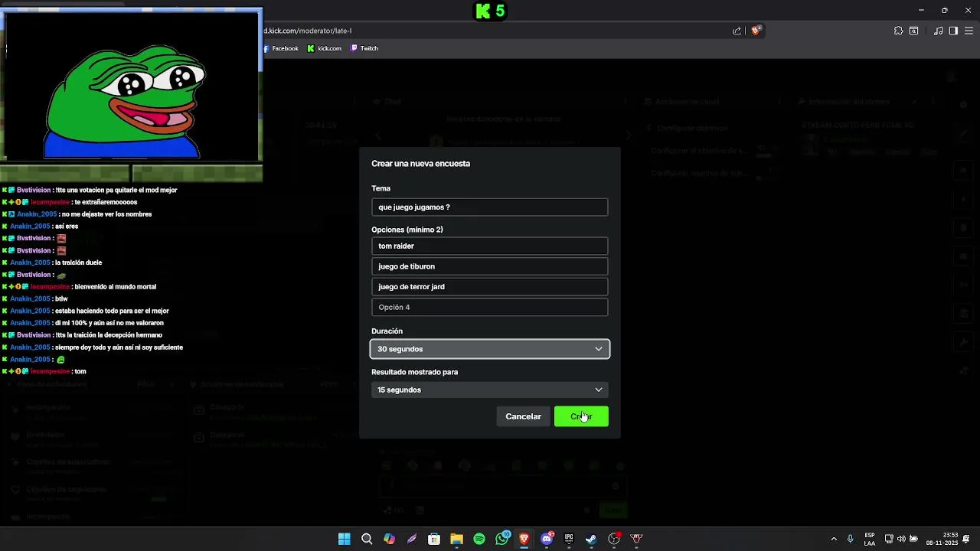Edit the Tema field 'que juego jugamos ?'
Screen dimensions: 980x551
tap(490, 207)
